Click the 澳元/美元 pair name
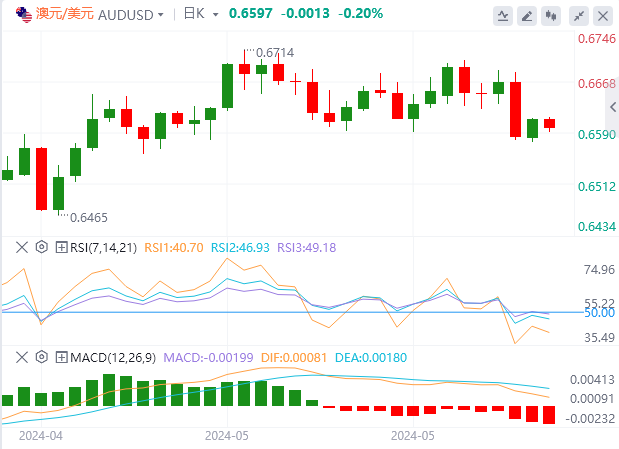The width and height of the screenshot is (619, 449). [x=65, y=13]
